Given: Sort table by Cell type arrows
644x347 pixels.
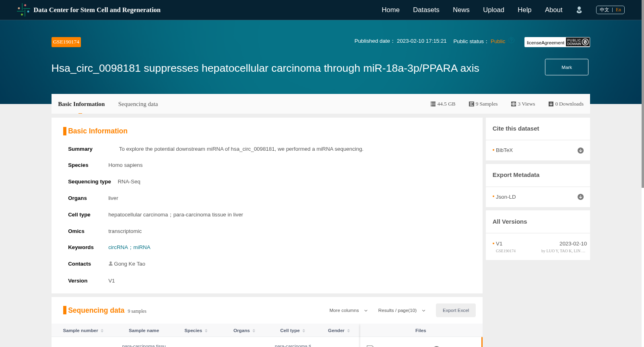Looking at the screenshot, I should (304, 331).
